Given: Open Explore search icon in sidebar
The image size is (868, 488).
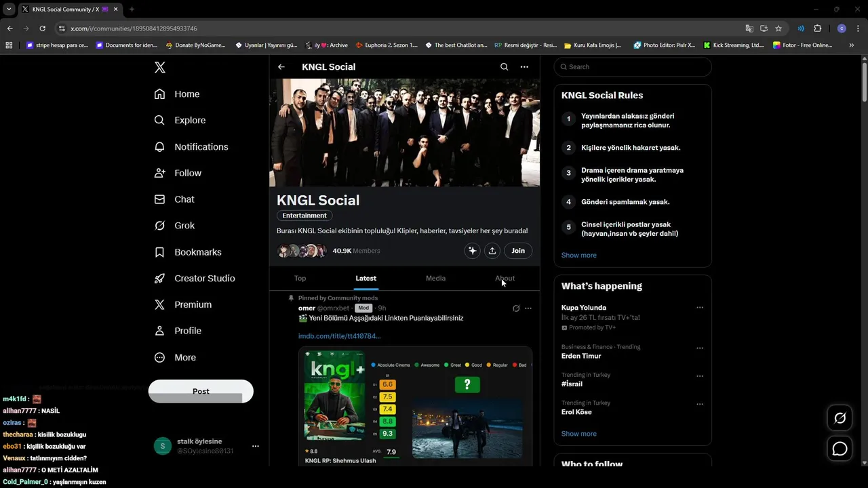Looking at the screenshot, I should point(159,120).
